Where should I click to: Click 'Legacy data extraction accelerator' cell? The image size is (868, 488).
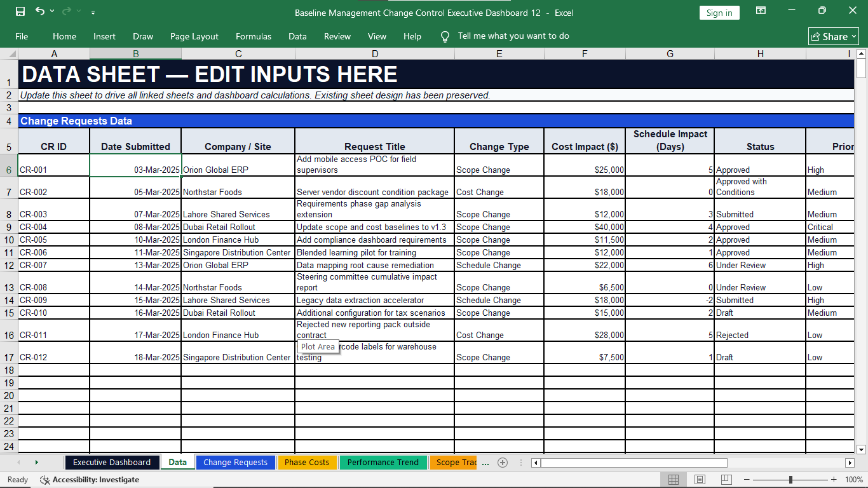(375, 300)
